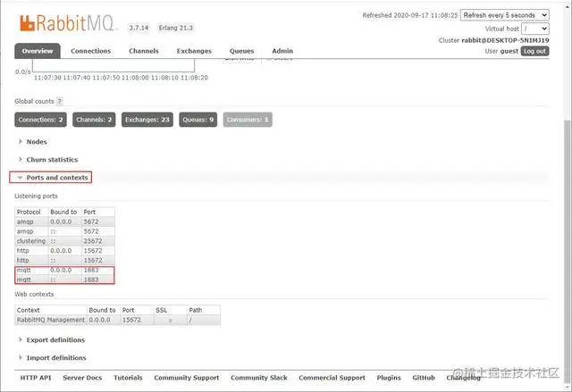Click the Consumers: 1 count button
The height and width of the screenshot is (392, 572).
248,120
